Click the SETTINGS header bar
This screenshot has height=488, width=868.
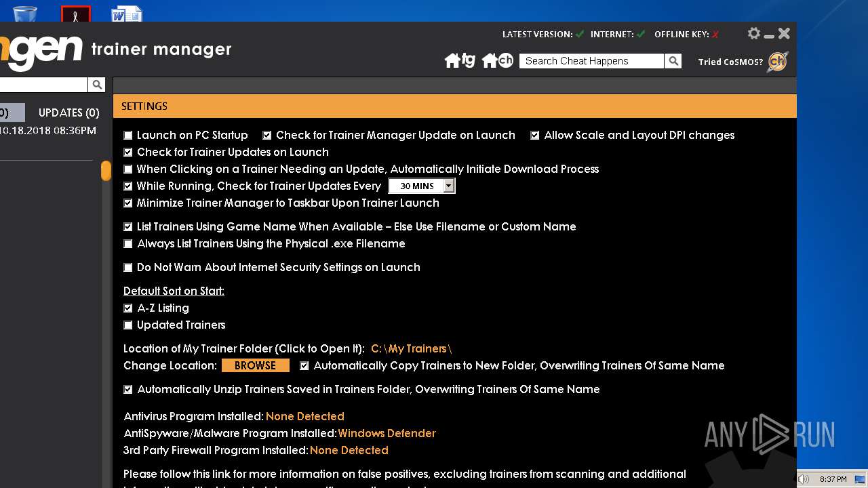pyautogui.click(x=455, y=106)
